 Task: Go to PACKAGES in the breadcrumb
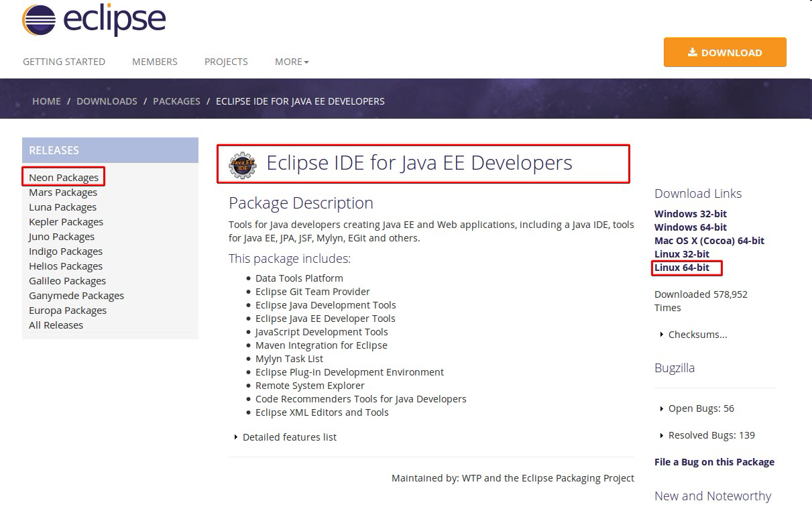[x=176, y=101]
